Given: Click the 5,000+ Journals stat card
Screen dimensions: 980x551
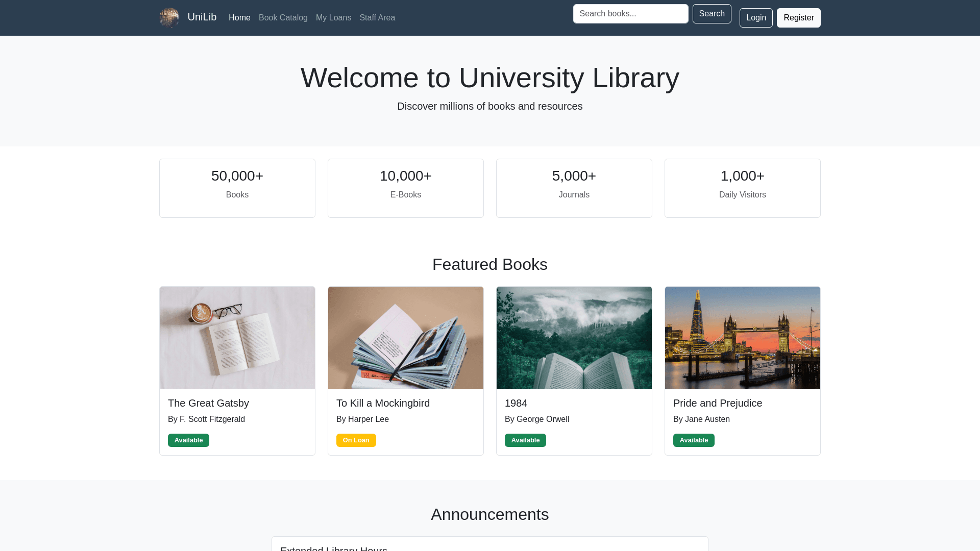Looking at the screenshot, I should [574, 188].
